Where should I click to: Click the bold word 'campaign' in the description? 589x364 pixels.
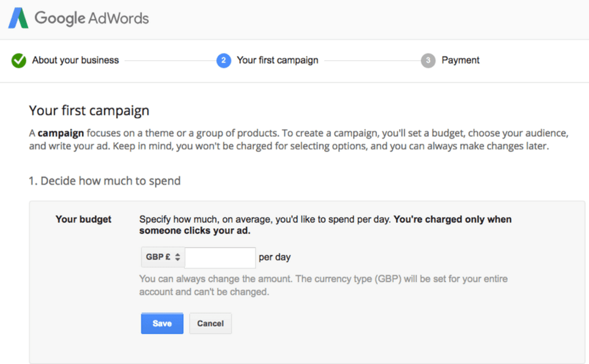[61, 132]
